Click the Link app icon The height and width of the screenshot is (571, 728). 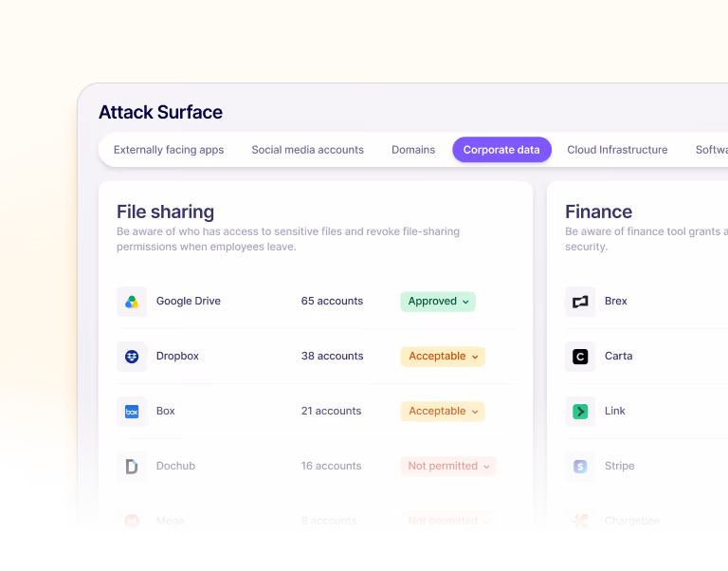pos(580,411)
